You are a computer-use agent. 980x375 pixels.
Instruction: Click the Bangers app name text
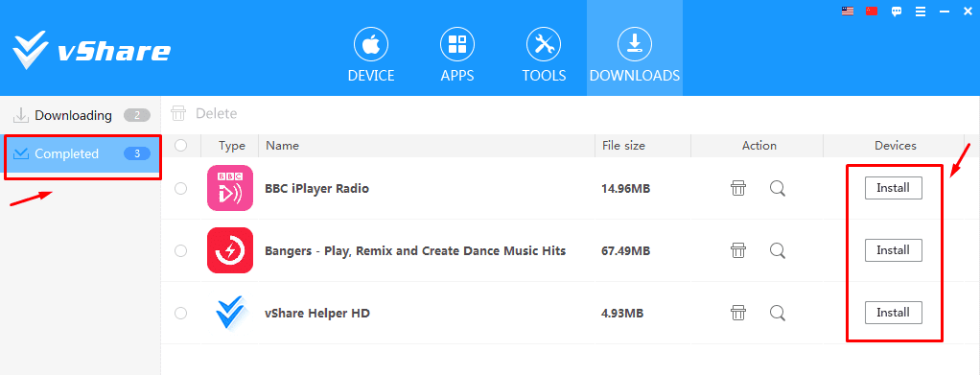(x=415, y=250)
